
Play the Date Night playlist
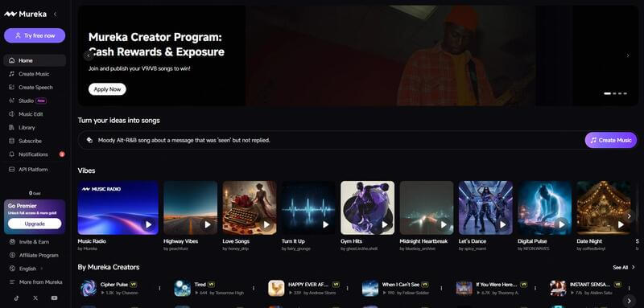click(621, 224)
